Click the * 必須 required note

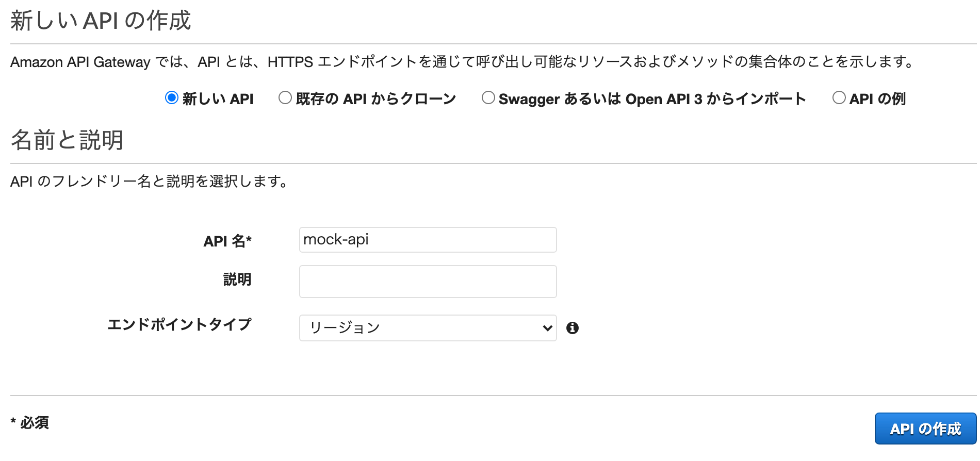point(30,423)
